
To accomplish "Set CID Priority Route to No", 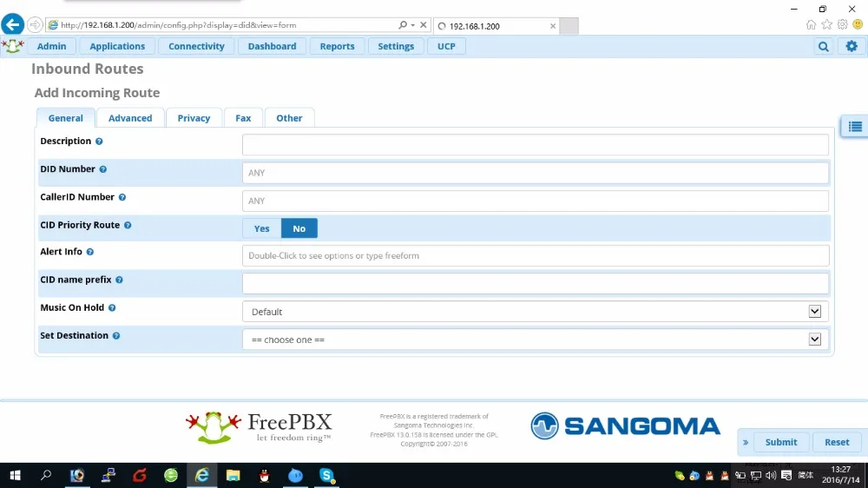I will [x=299, y=228].
